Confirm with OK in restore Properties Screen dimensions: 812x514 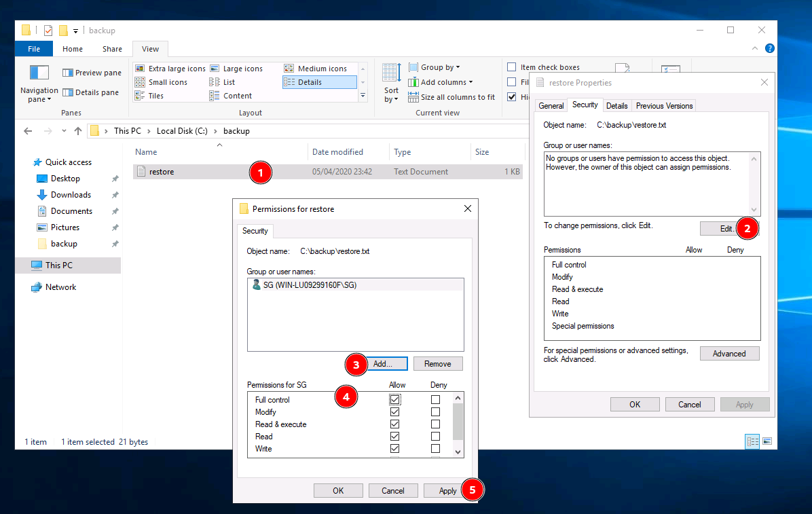pos(635,405)
